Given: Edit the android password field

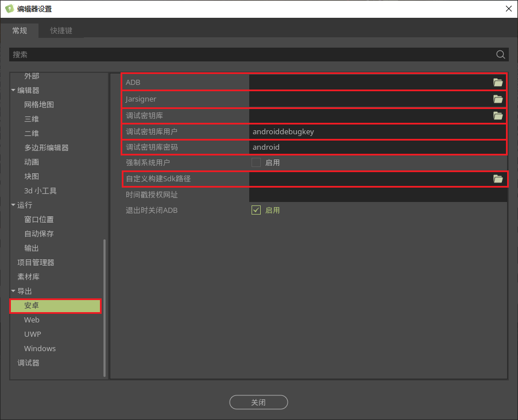Looking at the screenshot, I should (378, 147).
